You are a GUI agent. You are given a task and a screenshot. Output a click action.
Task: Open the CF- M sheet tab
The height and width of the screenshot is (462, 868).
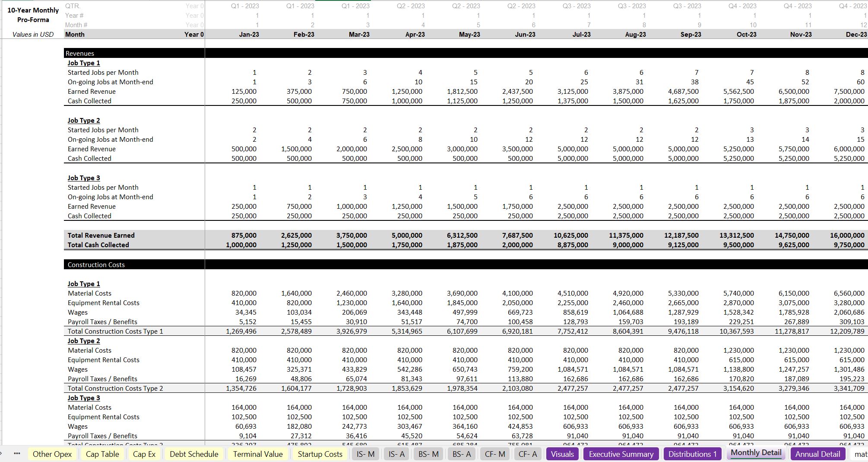click(495, 454)
